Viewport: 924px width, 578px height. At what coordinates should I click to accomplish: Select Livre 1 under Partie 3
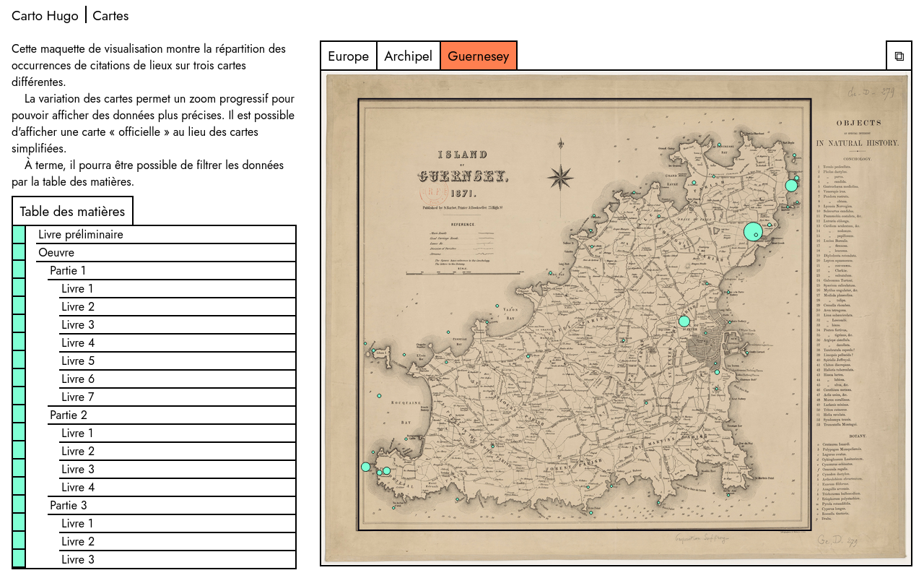tap(178, 523)
